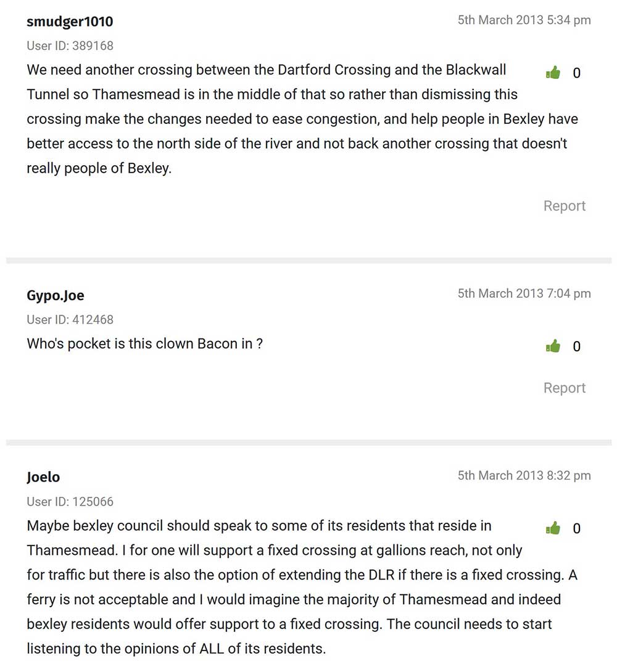
Task: Select User ID 125066 text
Action: tap(70, 502)
